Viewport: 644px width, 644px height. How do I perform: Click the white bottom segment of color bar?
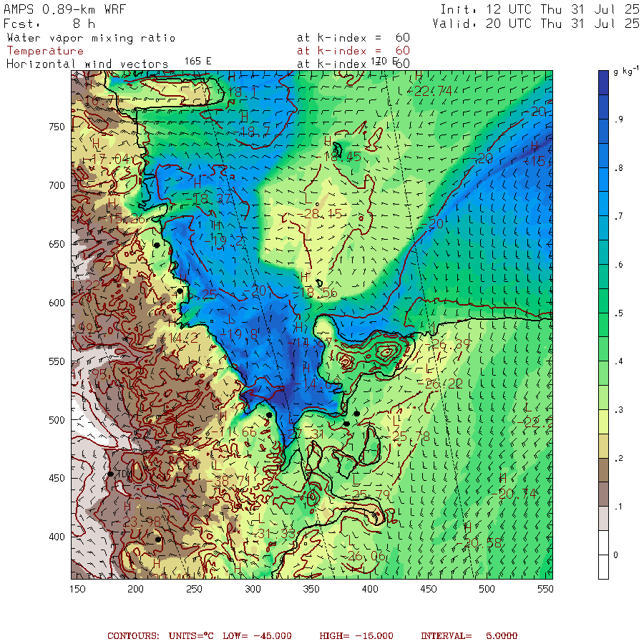tap(603, 567)
